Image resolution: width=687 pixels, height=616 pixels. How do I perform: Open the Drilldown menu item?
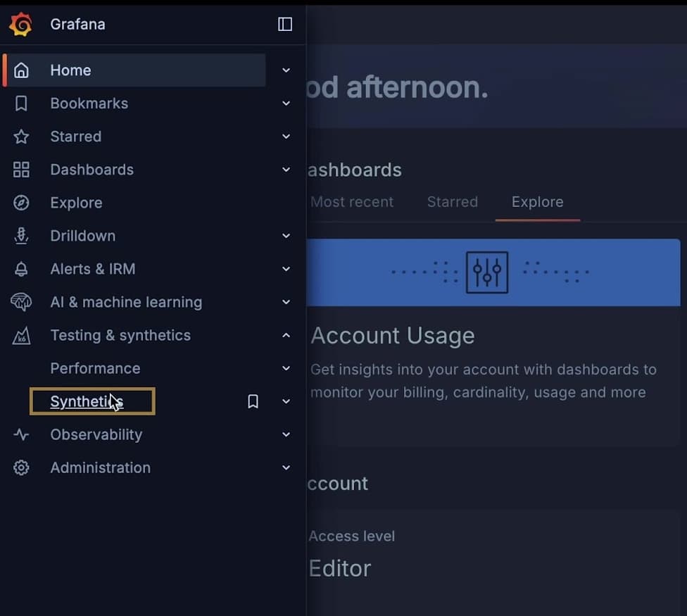click(83, 236)
